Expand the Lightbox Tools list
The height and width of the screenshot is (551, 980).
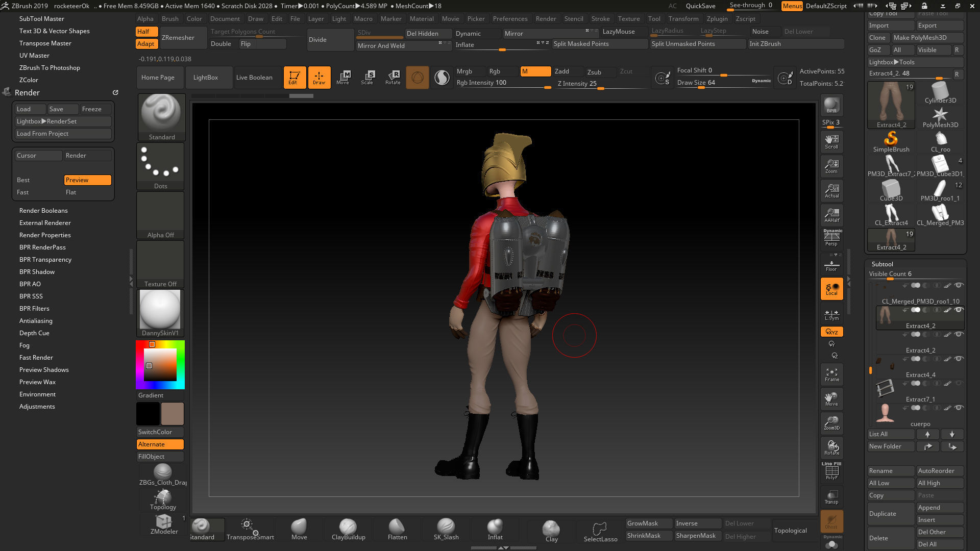click(x=915, y=62)
